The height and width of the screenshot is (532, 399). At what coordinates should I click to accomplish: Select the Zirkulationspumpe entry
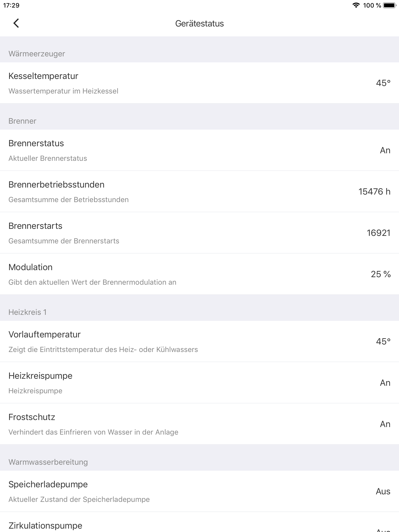pyautogui.click(x=199, y=522)
